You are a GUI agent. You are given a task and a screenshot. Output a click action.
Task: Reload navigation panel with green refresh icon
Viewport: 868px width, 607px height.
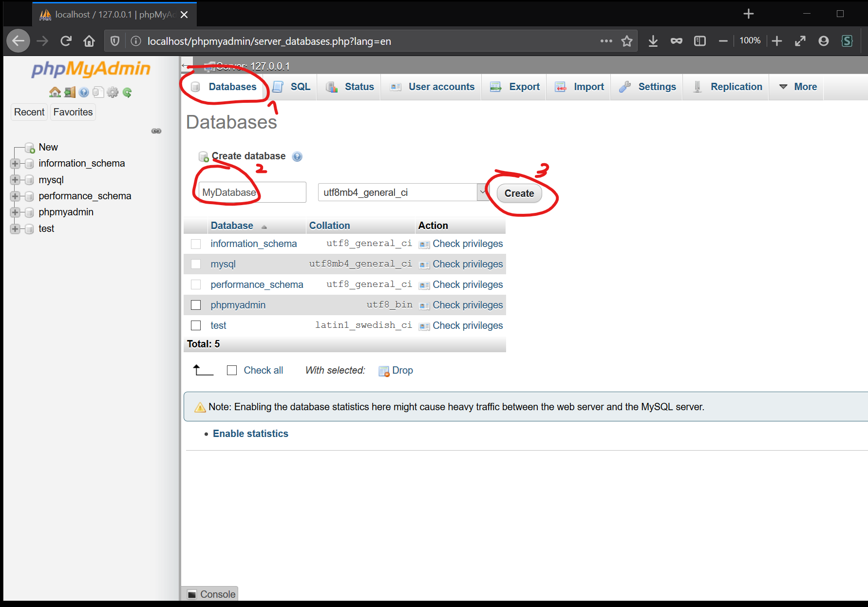pyautogui.click(x=127, y=92)
